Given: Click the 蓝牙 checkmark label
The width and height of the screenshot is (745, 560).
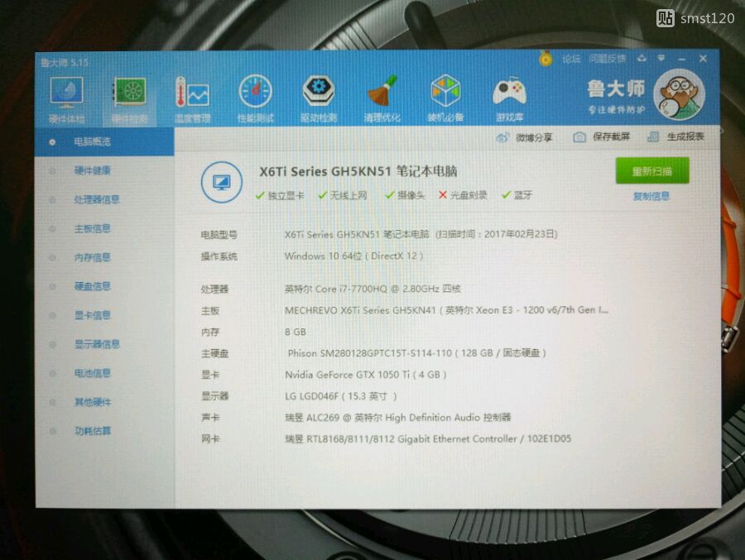Looking at the screenshot, I should pos(517,195).
